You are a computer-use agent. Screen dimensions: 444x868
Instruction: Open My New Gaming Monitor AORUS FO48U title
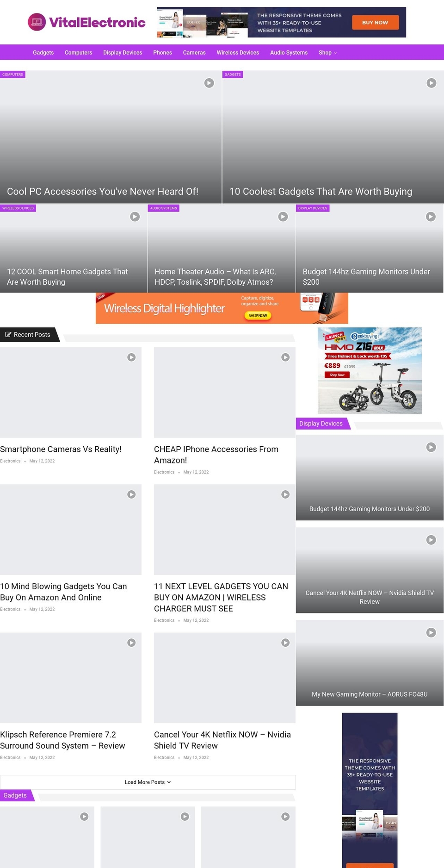tap(370, 694)
